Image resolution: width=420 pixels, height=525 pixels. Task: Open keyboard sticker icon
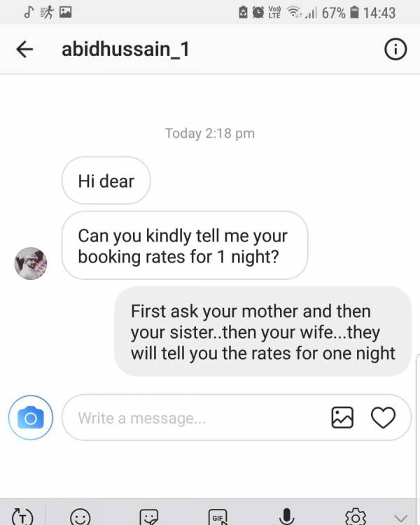148,517
